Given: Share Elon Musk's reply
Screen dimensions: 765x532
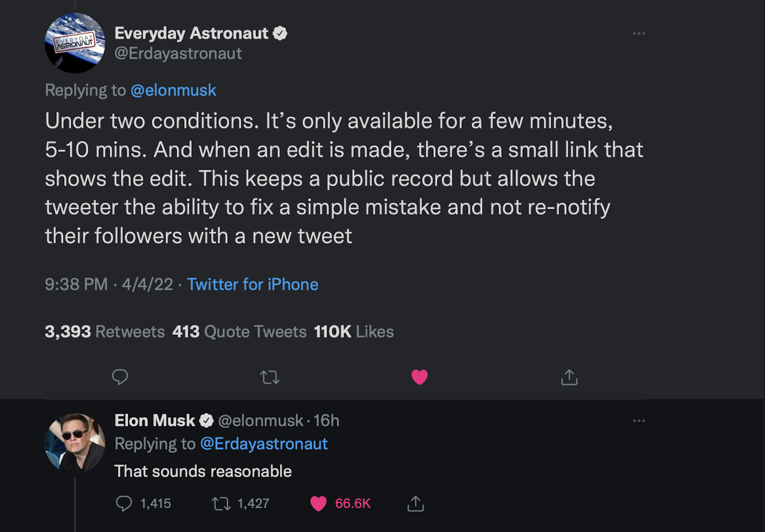Looking at the screenshot, I should click(416, 504).
